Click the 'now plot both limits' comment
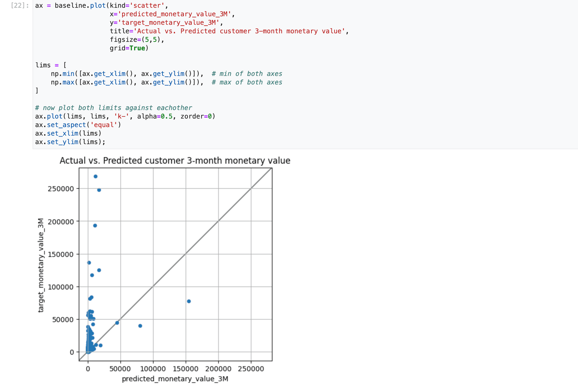This screenshot has width=578, height=392. tap(113, 108)
